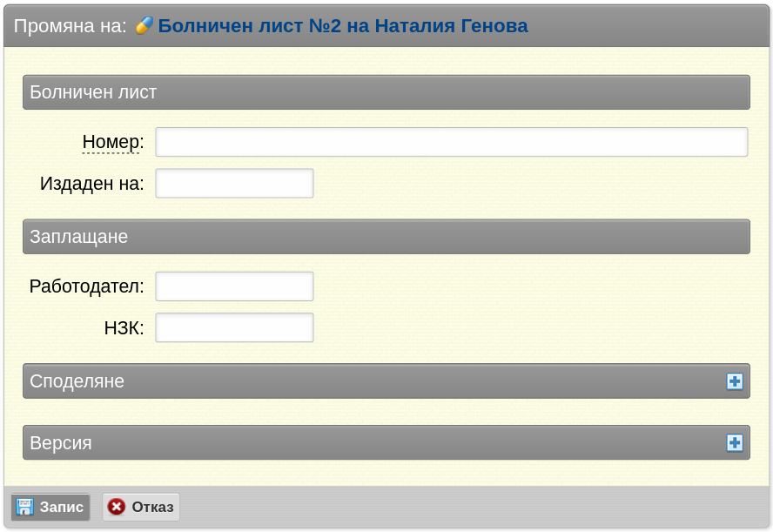This screenshot has height=532, width=773.
Task: Open the Болничен лист №2 title link
Action: tap(343, 25)
